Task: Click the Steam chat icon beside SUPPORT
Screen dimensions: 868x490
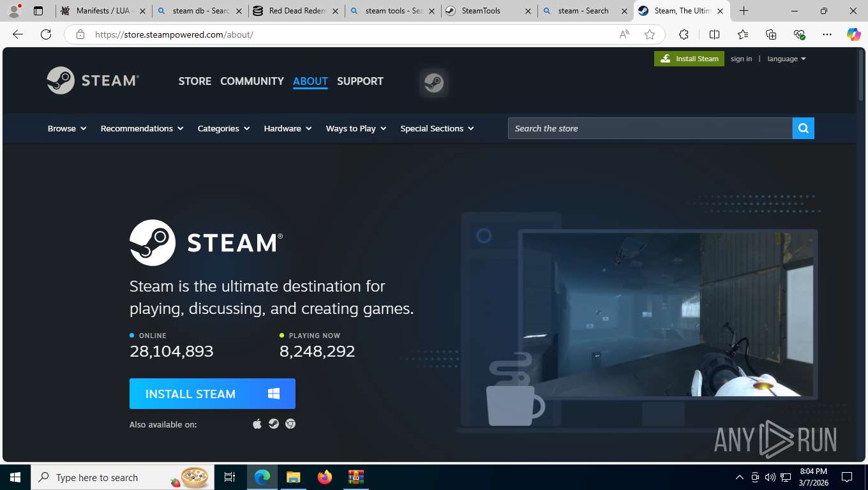Action: (434, 83)
